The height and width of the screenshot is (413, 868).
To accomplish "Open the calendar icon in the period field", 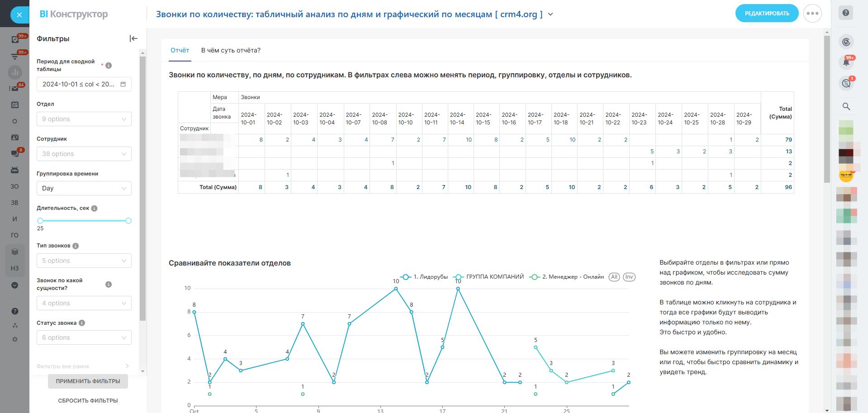I will [123, 84].
